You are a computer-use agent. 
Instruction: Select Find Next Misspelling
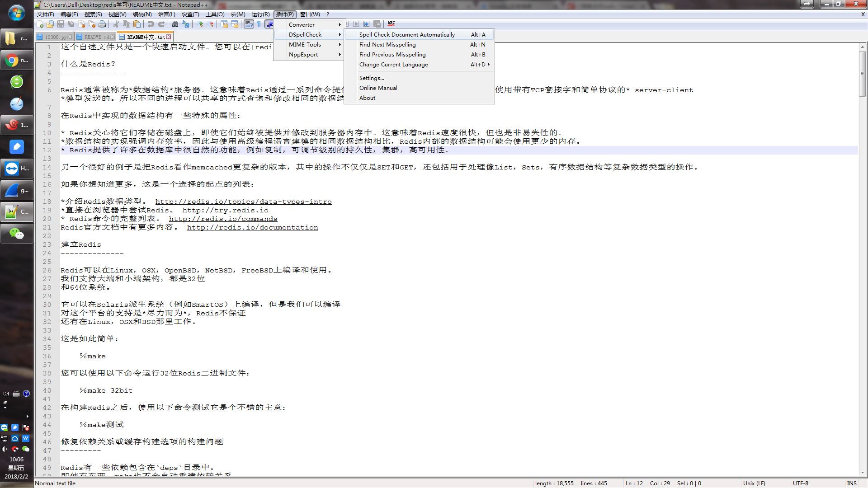pos(419,45)
